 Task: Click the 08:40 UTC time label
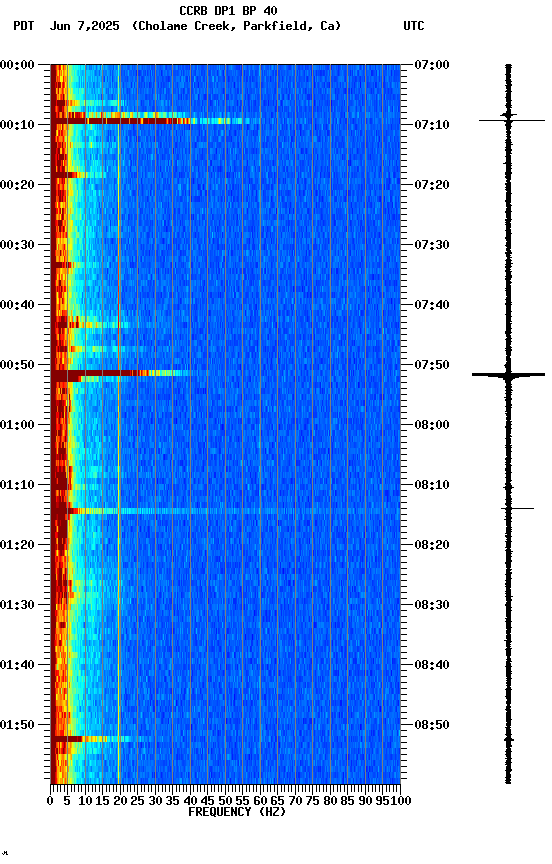[432, 666]
